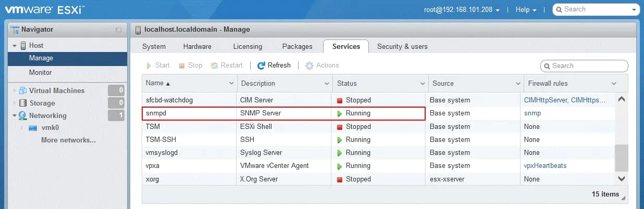The height and width of the screenshot is (209, 644).
Task: Open the root user account dropdown
Action: click(x=463, y=9)
